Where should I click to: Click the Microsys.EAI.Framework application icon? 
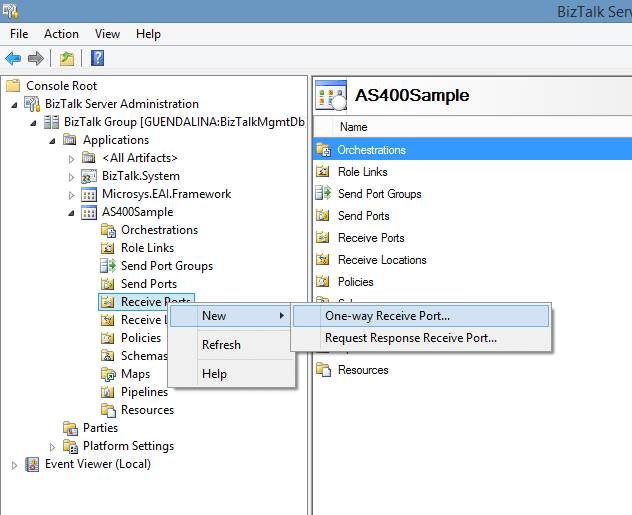click(x=89, y=194)
